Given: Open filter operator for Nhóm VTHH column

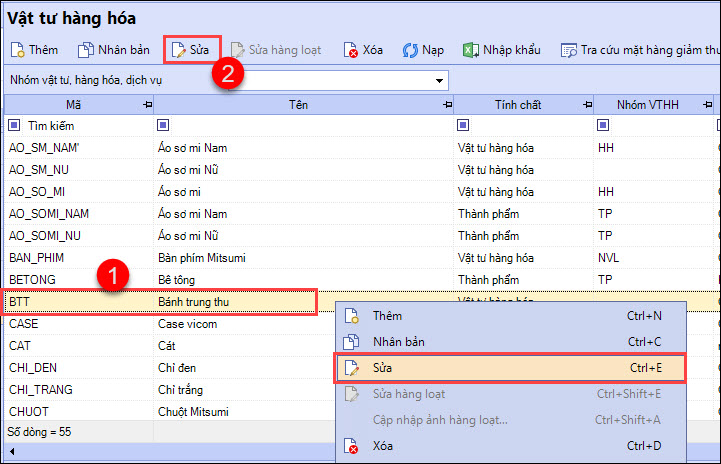Looking at the screenshot, I should [x=603, y=126].
